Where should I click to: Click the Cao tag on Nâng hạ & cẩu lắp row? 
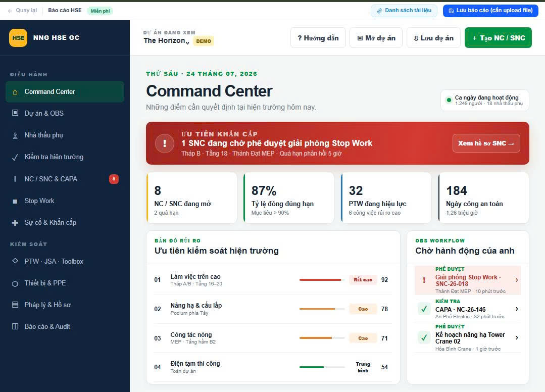click(x=363, y=309)
